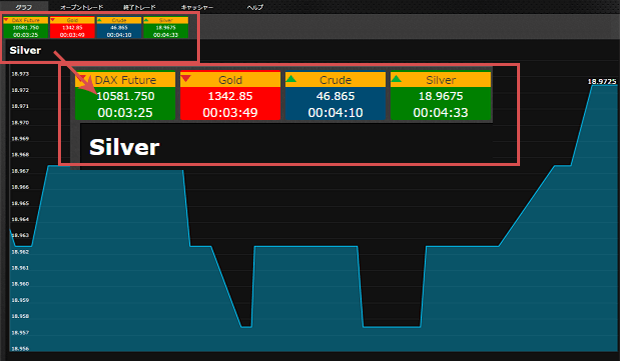Click red down arrow on enlarged Gold tile
Image resolution: width=620 pixels, height=361 pixels.
point(186,78)
